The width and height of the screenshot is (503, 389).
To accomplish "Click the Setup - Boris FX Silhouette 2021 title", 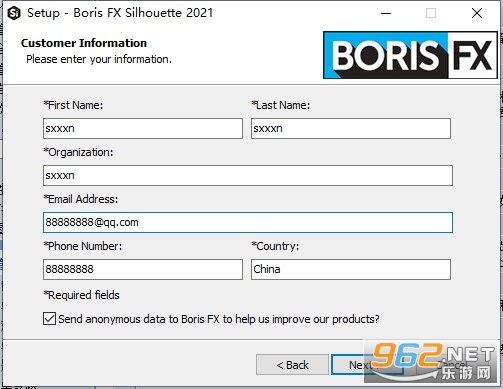I will click(x=120, y=13).
